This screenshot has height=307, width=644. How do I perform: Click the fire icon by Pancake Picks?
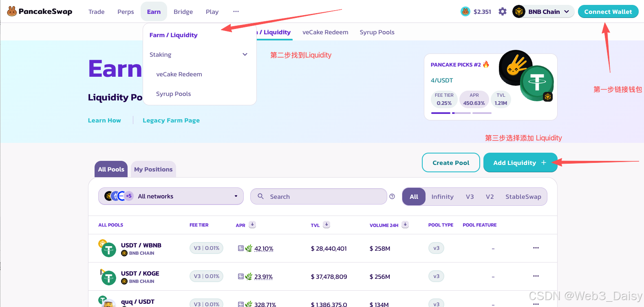(486, 64)
